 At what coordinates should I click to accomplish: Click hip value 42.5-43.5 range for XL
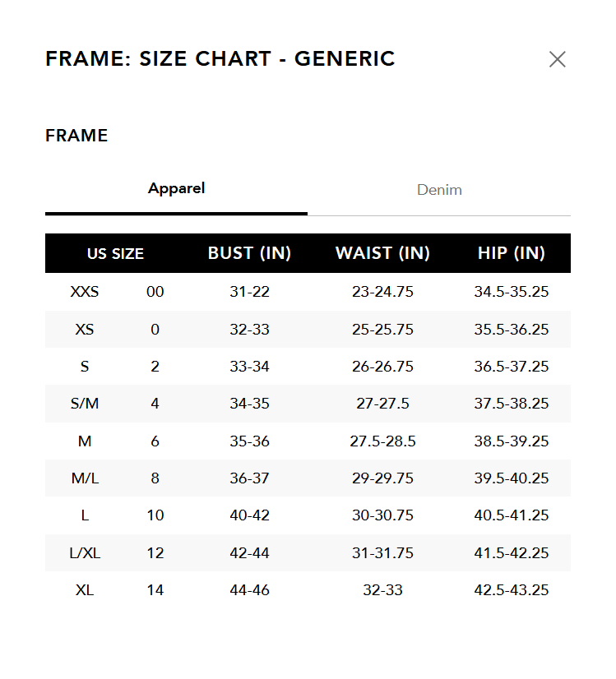click(x=511, y=590)
